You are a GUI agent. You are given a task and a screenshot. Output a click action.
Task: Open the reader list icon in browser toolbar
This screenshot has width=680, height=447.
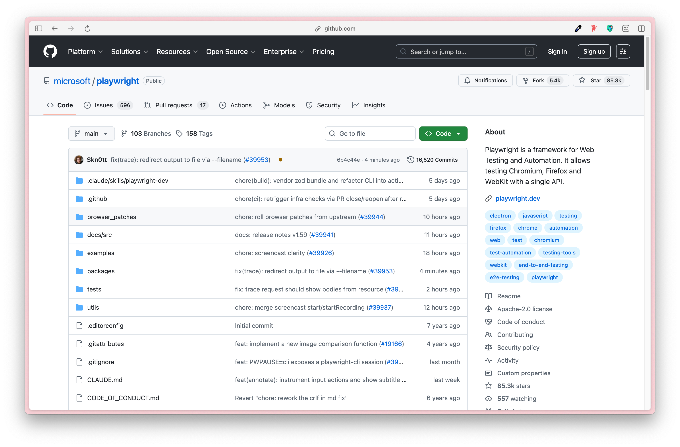pyautogui.click(x=625, y=29)
